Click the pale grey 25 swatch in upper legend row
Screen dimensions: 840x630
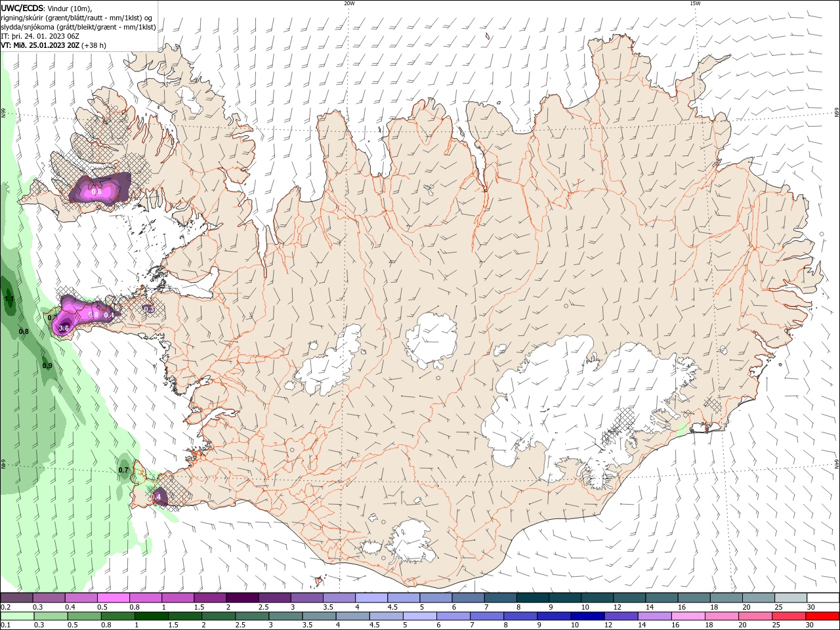[791, 598]
